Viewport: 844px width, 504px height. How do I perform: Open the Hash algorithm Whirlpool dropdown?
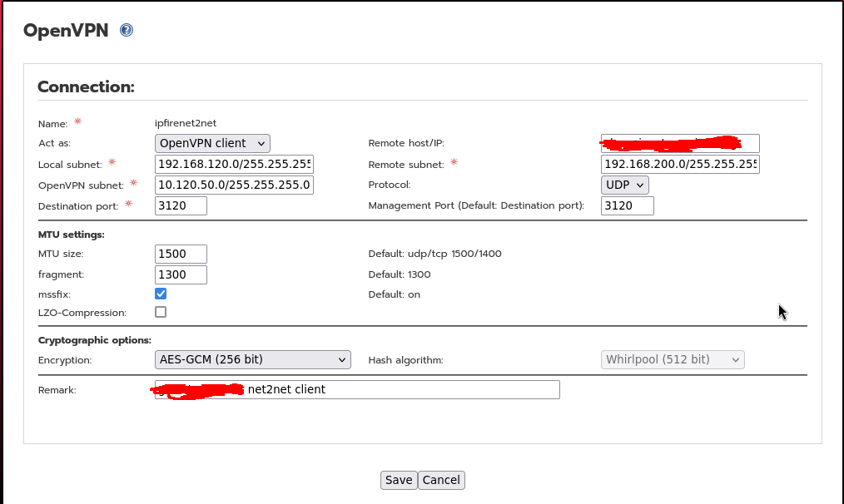tap(673, 359)
